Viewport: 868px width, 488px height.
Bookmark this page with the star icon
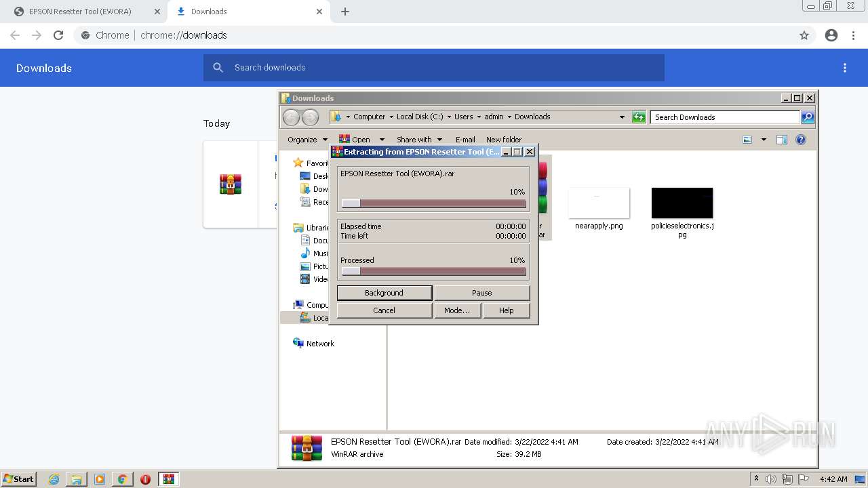click(x=804, y=35)
